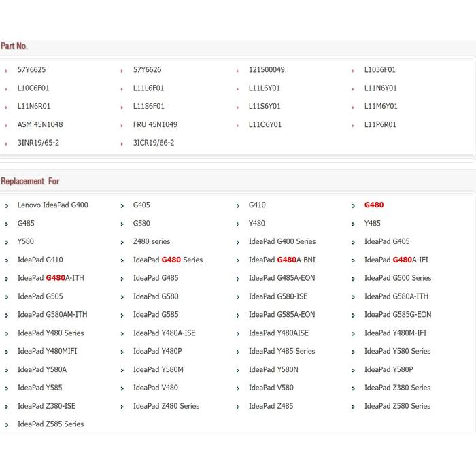This screenshot has height=476, width=476.
Task: Select the IdeaPad G480A-BNI model entry
Action: (282, 260)
